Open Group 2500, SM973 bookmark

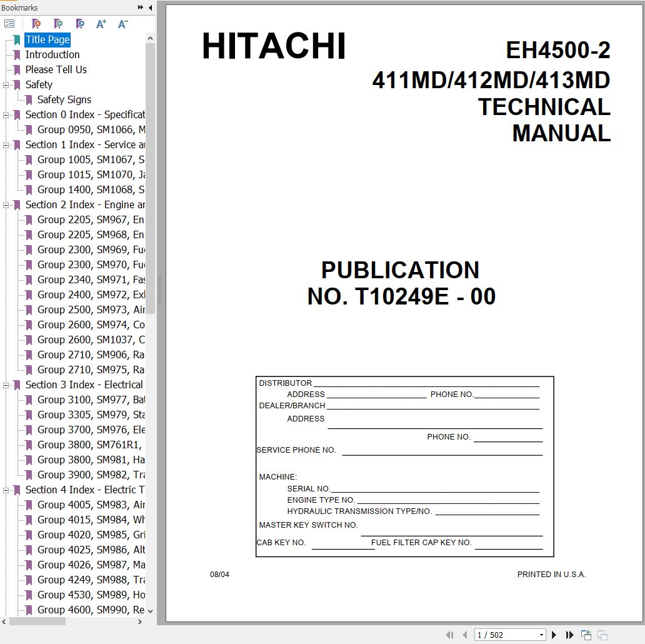coord(91,310)
